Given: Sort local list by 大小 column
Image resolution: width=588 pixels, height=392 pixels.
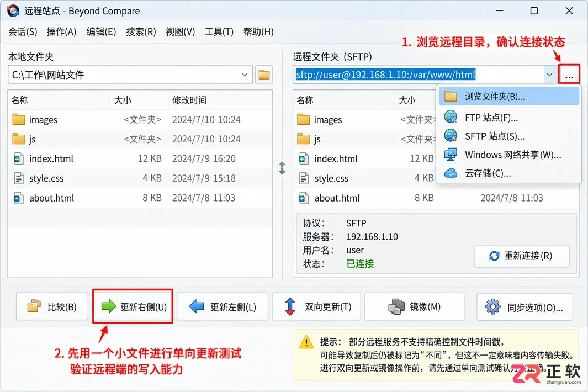Looking at the screenshot, I should pos(139,100).
